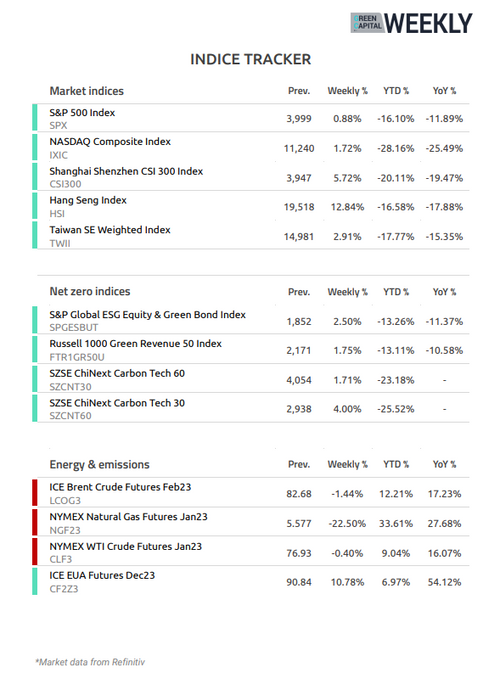The image size is (500, 683).
Task: Select the Market indices section header
Action: (x=87, y=91)
